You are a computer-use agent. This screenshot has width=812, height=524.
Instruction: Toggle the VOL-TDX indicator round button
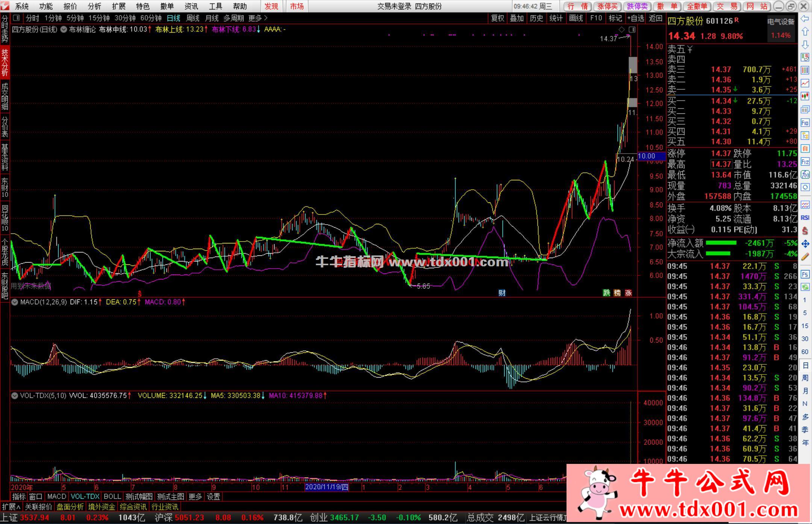(x=15, y=396)
